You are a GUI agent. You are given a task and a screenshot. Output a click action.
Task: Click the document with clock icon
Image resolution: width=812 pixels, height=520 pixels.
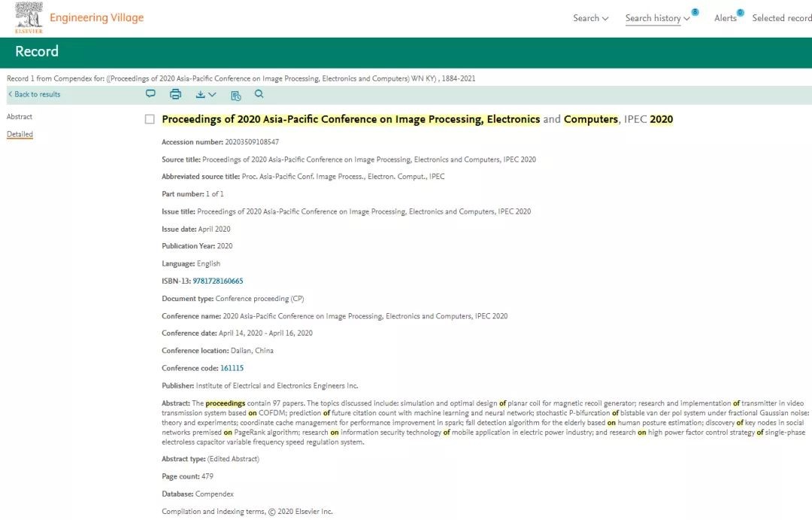[235, 95]
